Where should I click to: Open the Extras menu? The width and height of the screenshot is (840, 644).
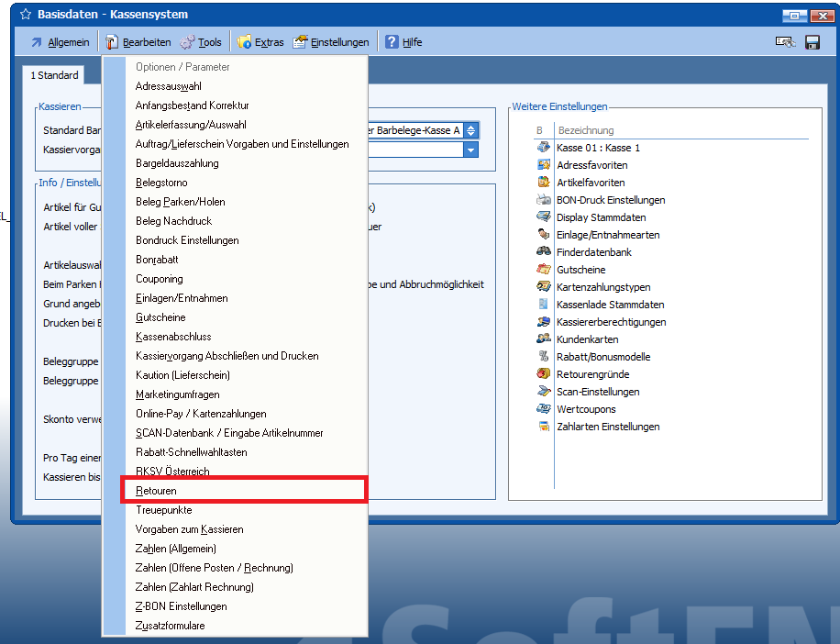(x=260, y=42)
